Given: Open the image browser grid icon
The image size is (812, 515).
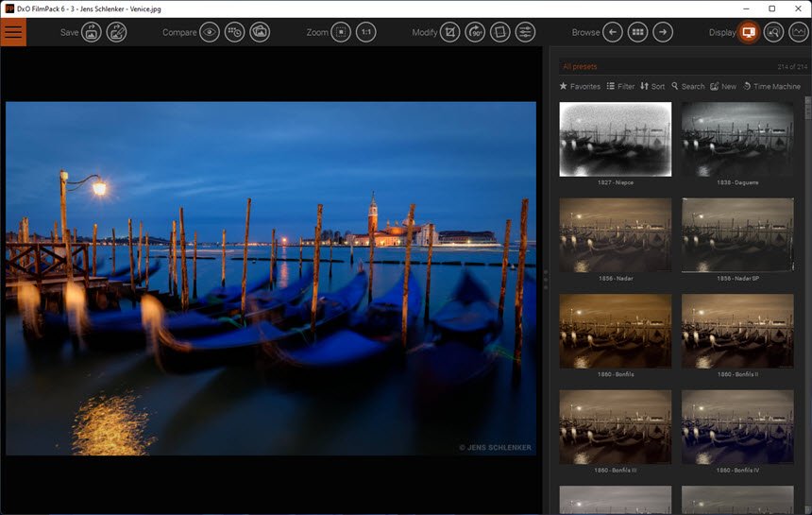Looking at the screenshot, I should pyautogui.click(x=637, y=32).
